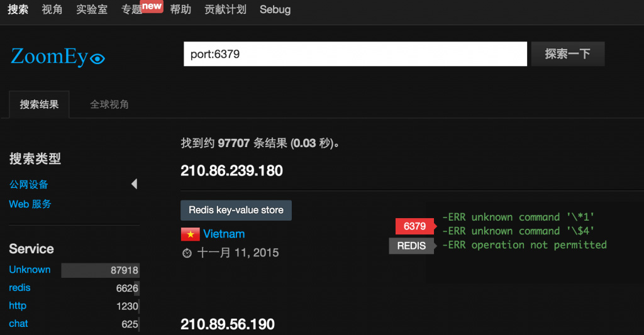Open the 视角 menu item
644x335 pixels.
52,10
